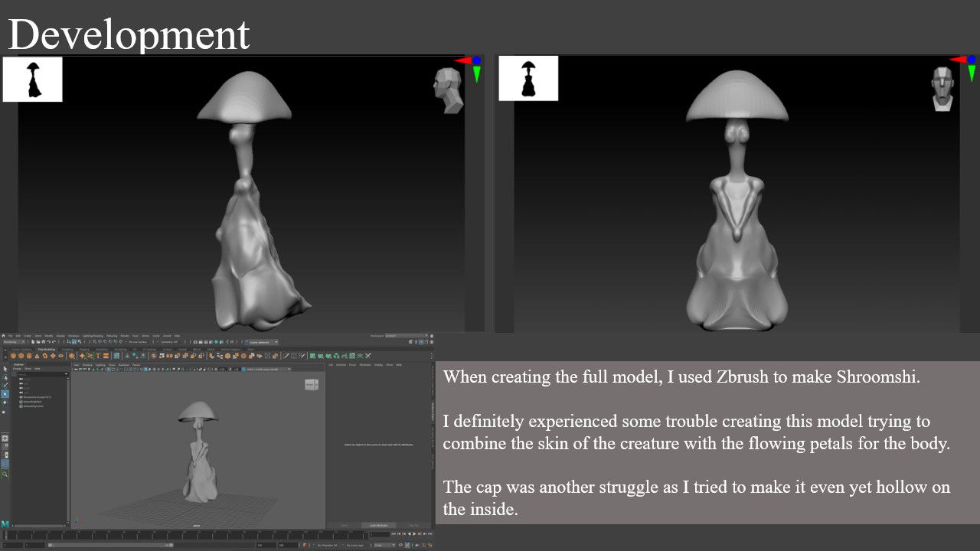This screenshot has height=551, width=980.
Task: Click the Load Attributes button
Action: (378, 525)
